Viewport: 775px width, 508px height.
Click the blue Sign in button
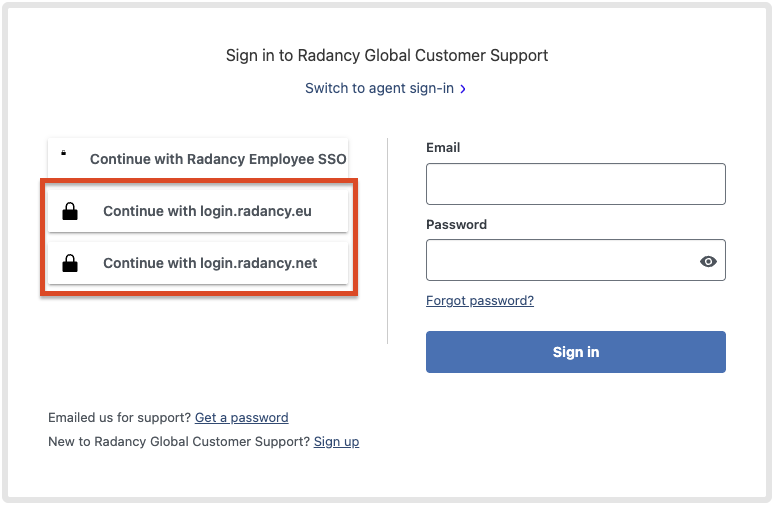point(576,352)
